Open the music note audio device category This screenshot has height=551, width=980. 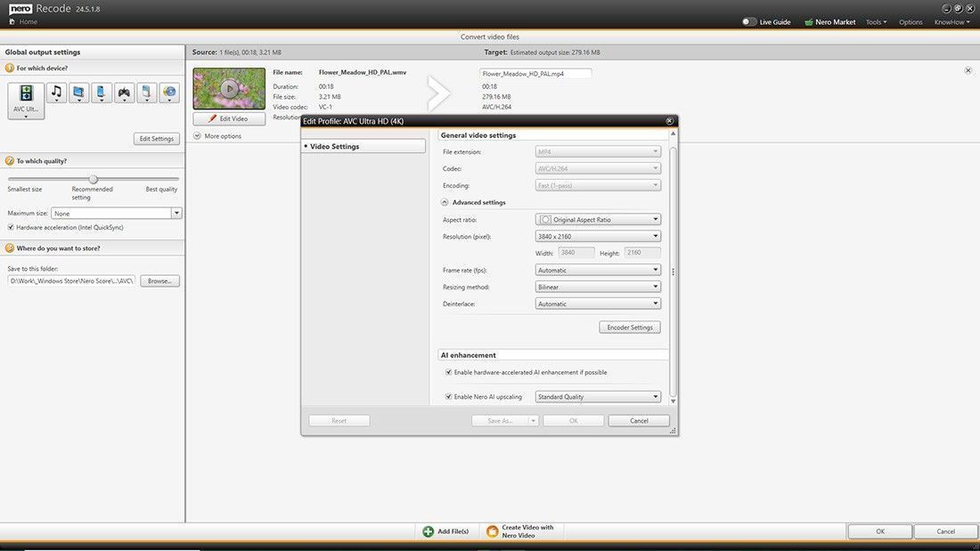coord(56,93)
